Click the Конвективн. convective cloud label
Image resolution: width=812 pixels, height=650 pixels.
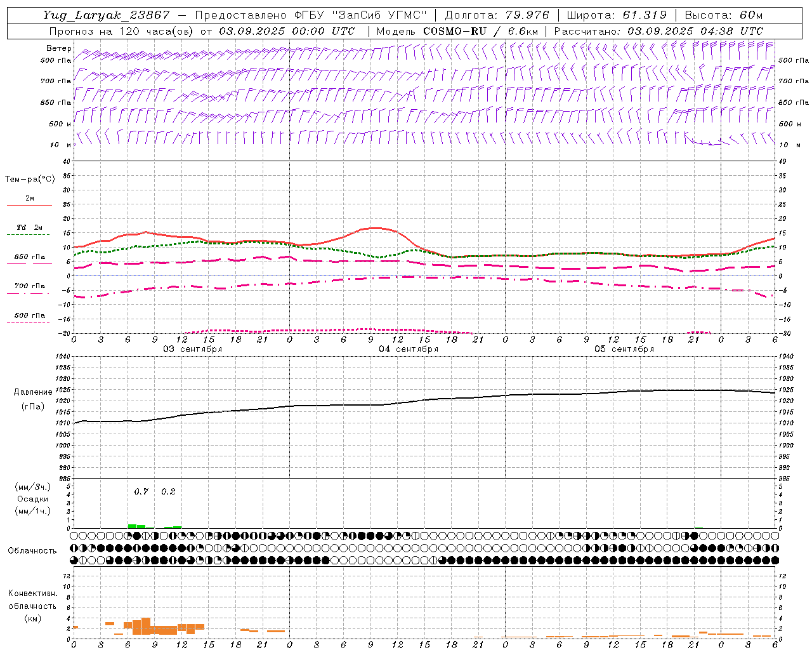coord(32,594)
